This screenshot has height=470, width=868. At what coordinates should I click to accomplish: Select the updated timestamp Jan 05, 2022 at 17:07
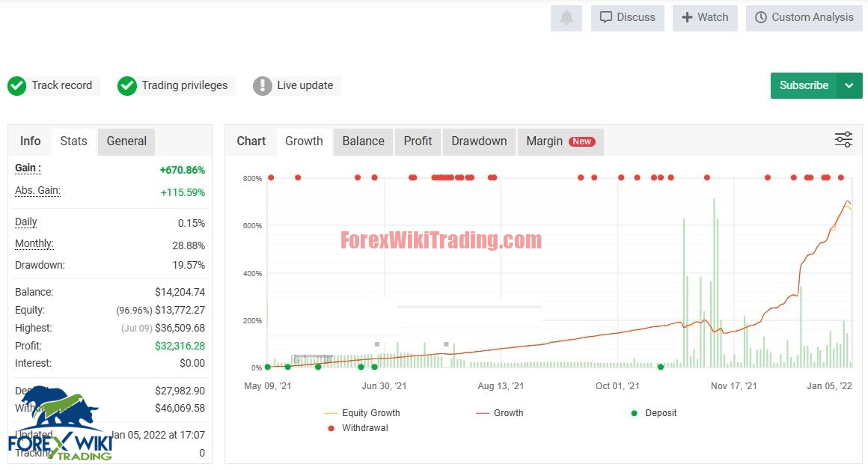(x=158, y=435)
